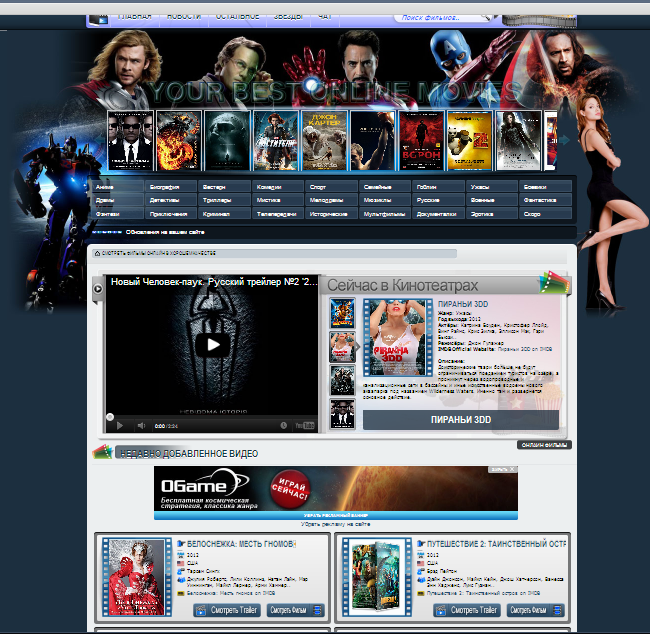This screenshot has height=634, width=650.
Task: Select the Детективы genre
Action: click(171, 200)
